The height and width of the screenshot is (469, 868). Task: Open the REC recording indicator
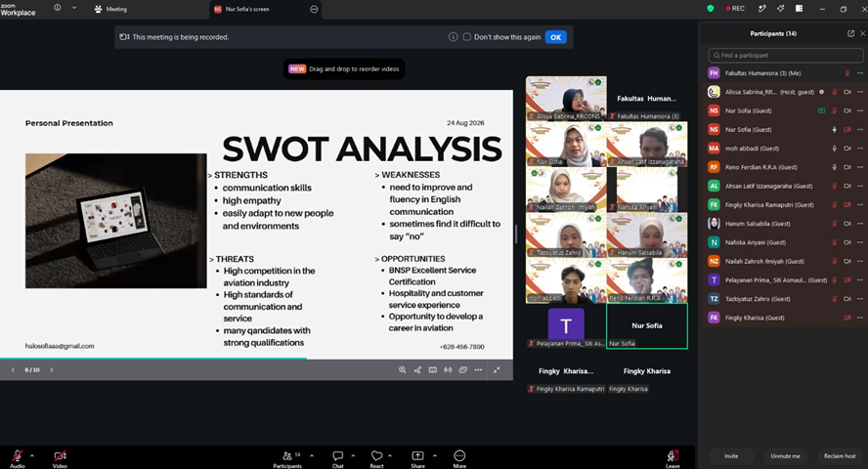pyautogui.click(x=735, y=8)
